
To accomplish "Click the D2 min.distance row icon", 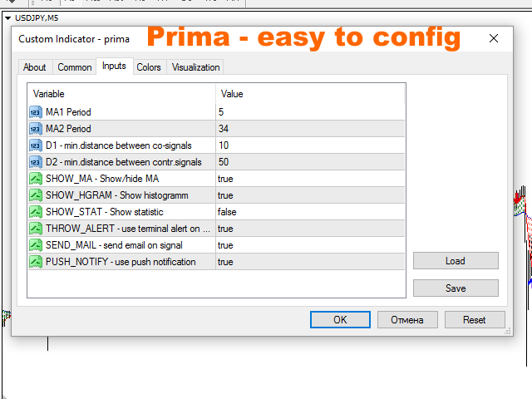I will coord(36,162).
